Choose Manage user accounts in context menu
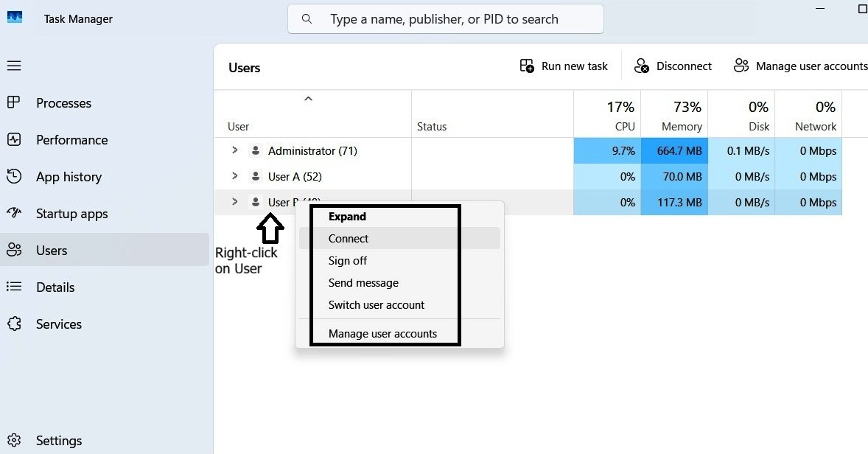 click(399, 334)
